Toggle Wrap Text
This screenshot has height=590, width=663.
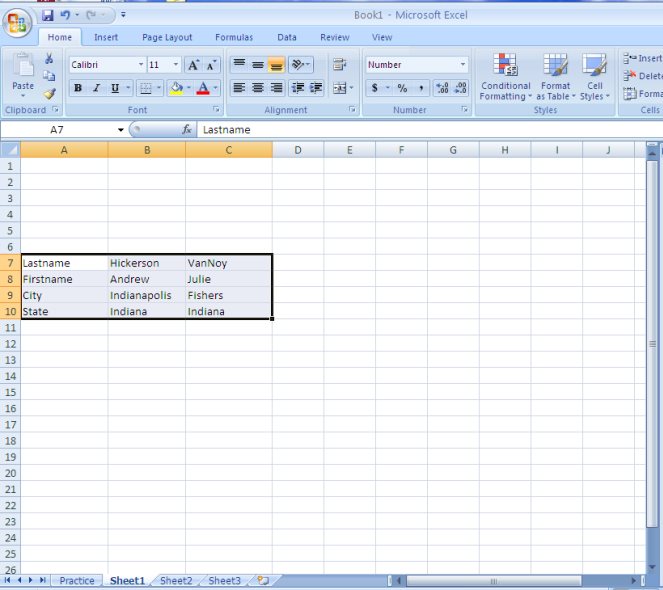[x=340, y=65]
